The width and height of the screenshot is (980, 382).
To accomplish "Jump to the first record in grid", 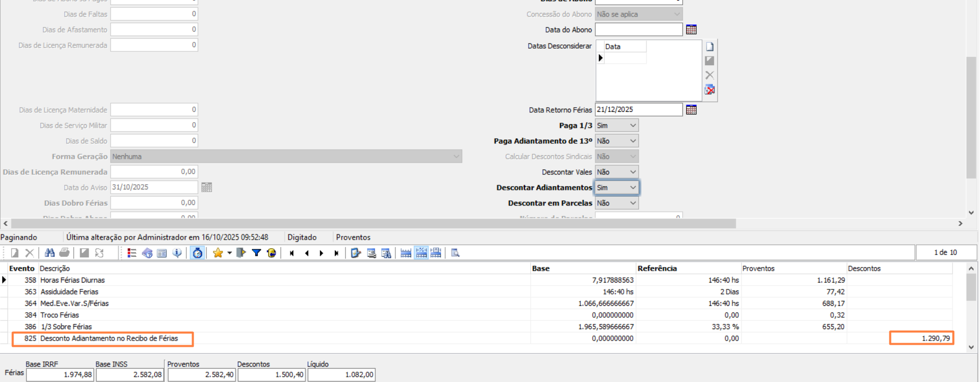I will pyautogui.click(x=292, y=253).
